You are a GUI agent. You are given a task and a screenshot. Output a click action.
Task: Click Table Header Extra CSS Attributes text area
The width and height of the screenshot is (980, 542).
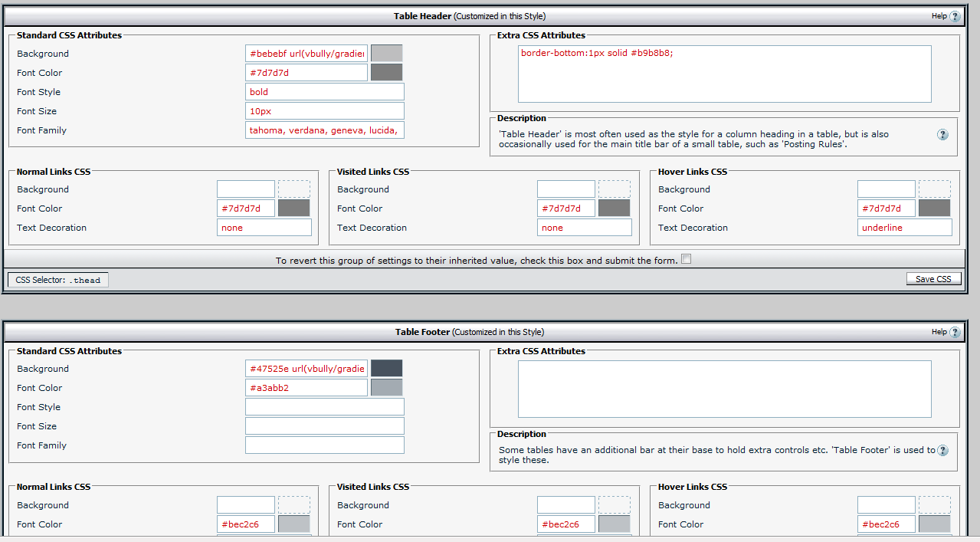coord(724,74)
